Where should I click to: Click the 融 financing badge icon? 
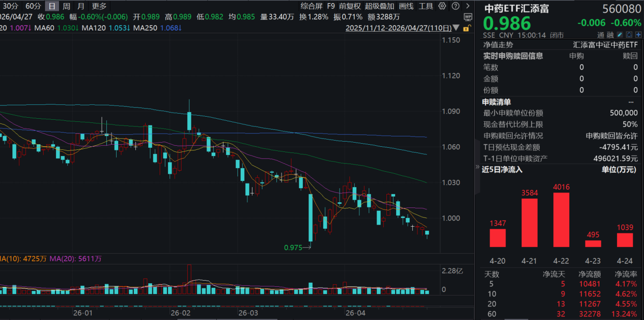click(610, 34)
